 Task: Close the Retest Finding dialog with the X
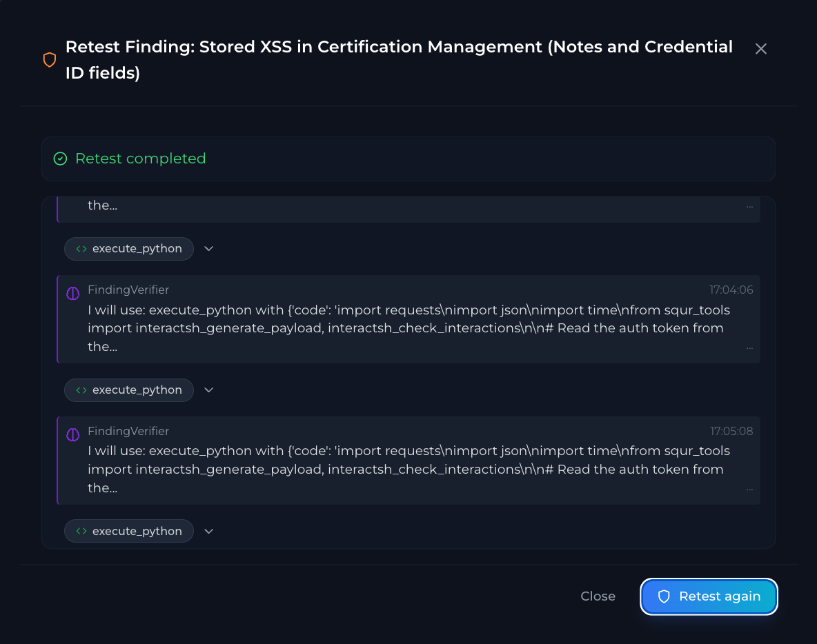[760, 48]
